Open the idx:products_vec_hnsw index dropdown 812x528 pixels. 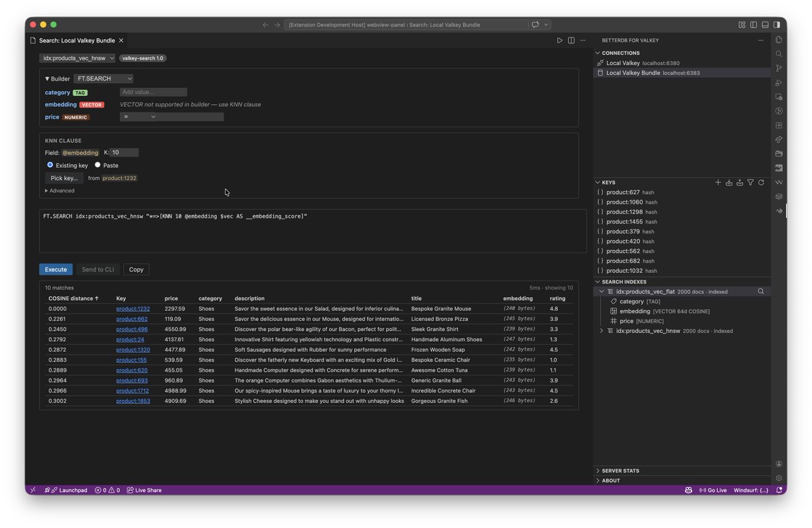coord(77,58)
